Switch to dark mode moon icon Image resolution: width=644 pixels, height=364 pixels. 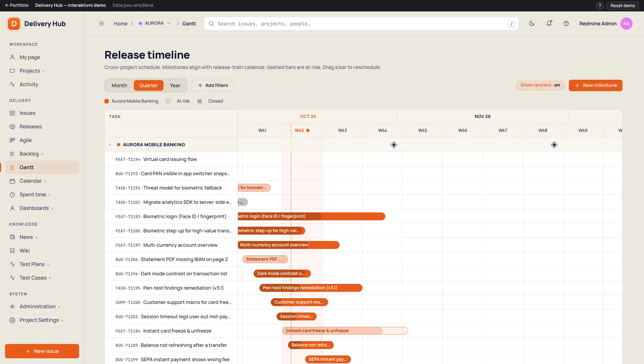coord(532,24)
